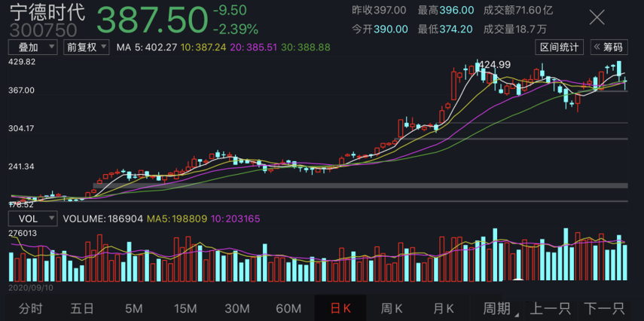
Task: Select the 60M timeframe tab
Action: 288,308
